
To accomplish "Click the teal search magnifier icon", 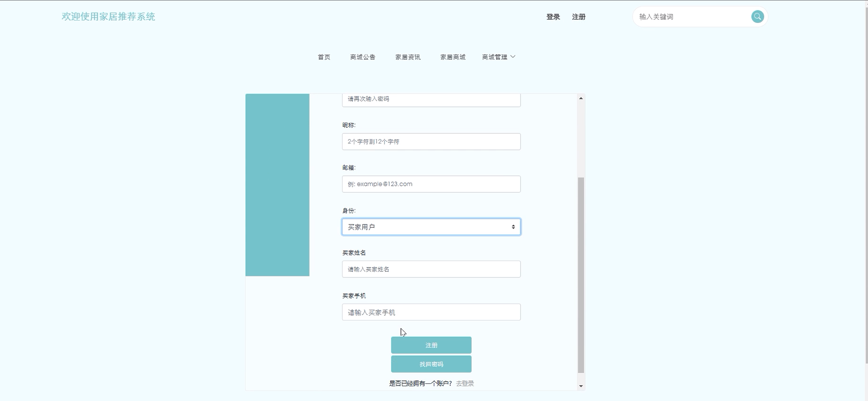I will click(757, 16).
